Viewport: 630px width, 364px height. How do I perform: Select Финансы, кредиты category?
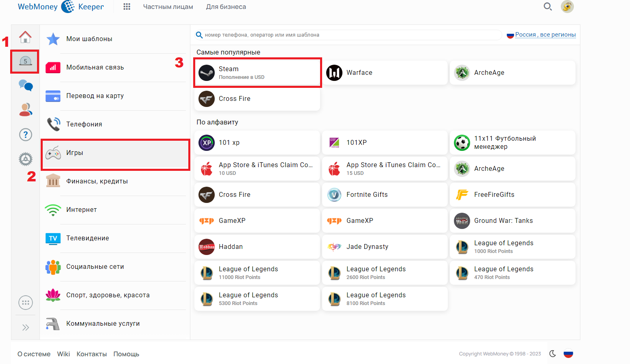point(115,181)
